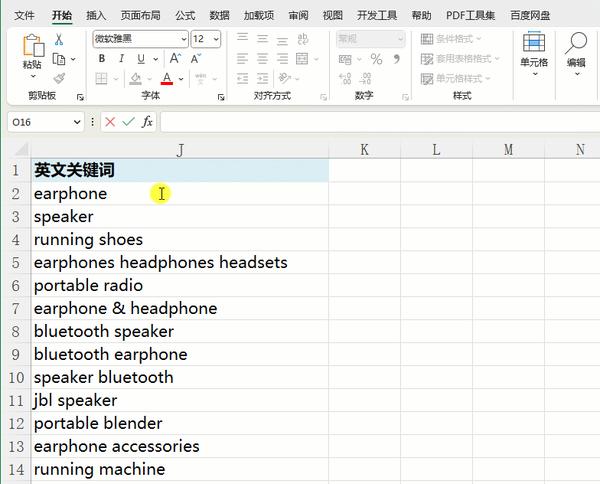Increase indent
The width and height of the screenshot is (600, 484).
(x=262, y=78)
